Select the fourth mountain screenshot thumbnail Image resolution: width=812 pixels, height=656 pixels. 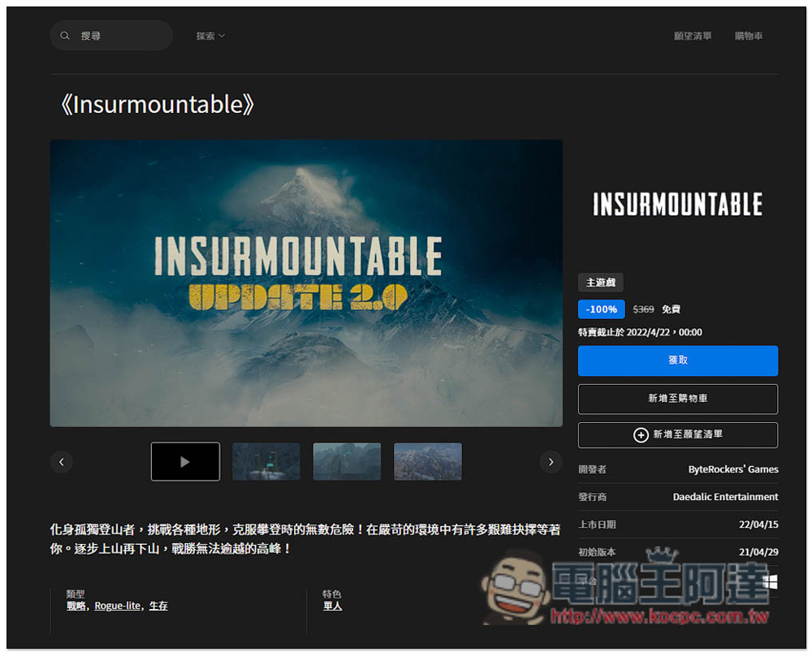click(x=428, y=461)
